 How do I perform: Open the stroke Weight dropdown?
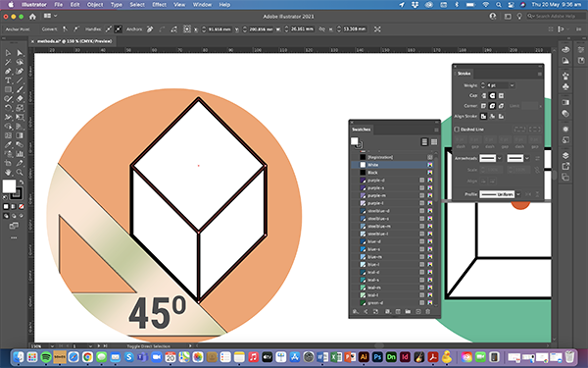512,85
